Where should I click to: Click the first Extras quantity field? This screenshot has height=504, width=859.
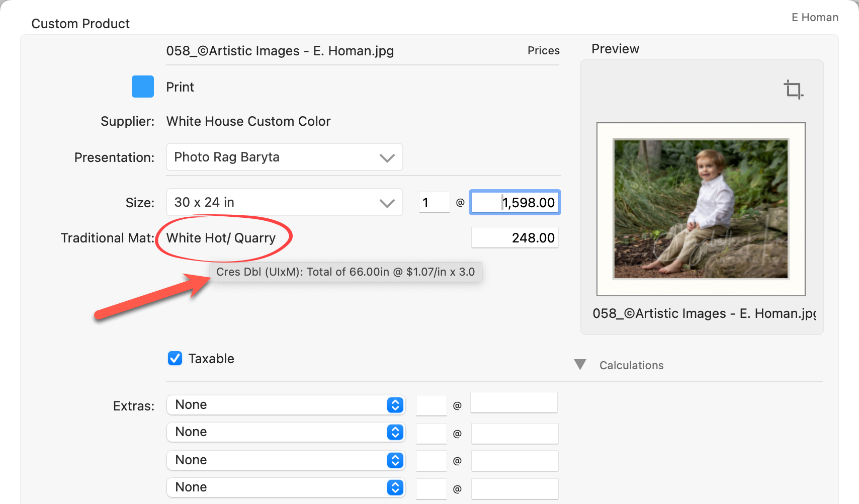tap(431, 405)
